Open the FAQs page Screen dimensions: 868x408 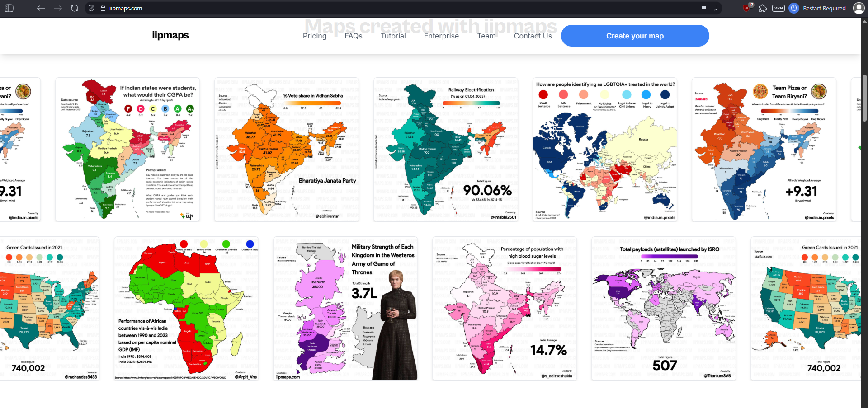tap(354, 36)
